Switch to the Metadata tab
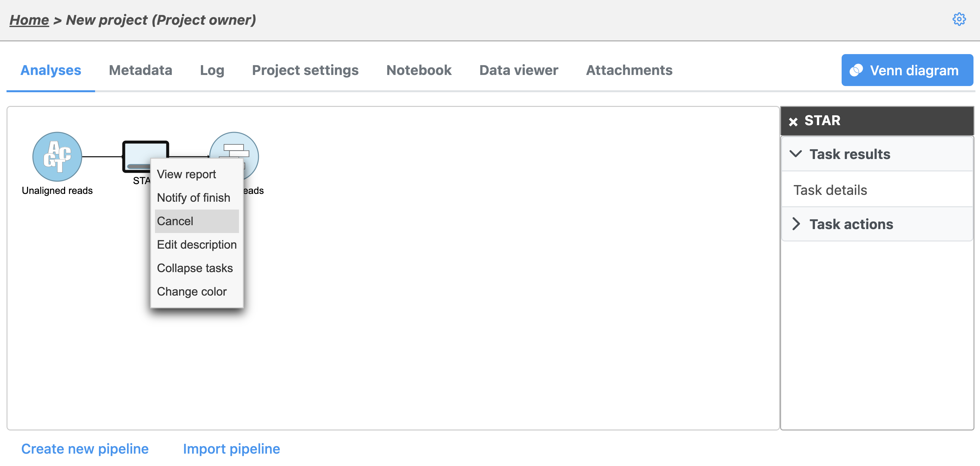The width and height of the screenshot is (980, 466). (140, 70)
